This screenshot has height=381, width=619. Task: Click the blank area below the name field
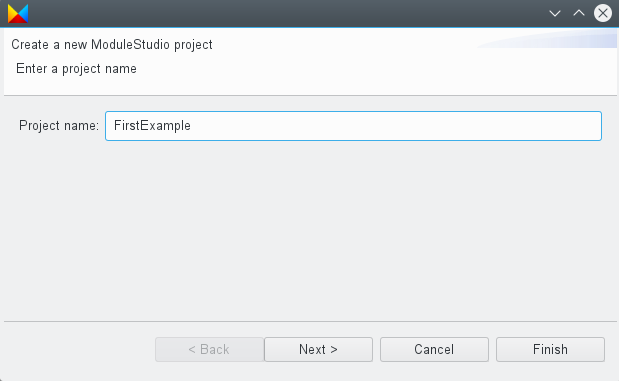[x=310, y=229]
